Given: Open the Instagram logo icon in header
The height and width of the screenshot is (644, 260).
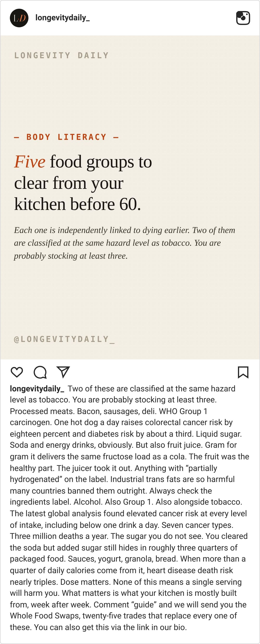Looking at the screenshot, I should point(243,18).
